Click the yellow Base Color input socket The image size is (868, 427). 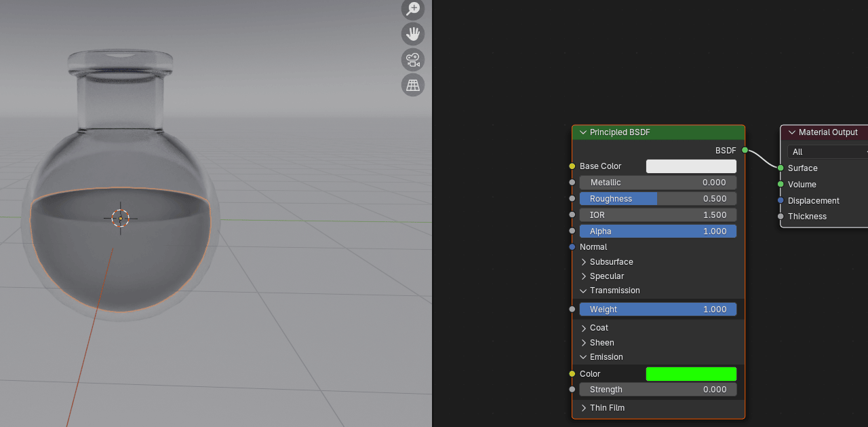[572, 166]
